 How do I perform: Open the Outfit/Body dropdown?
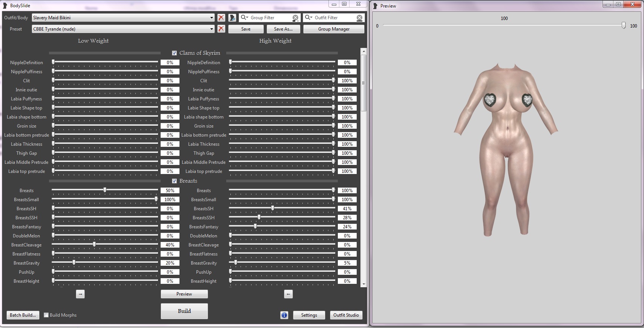coord(123,18)
